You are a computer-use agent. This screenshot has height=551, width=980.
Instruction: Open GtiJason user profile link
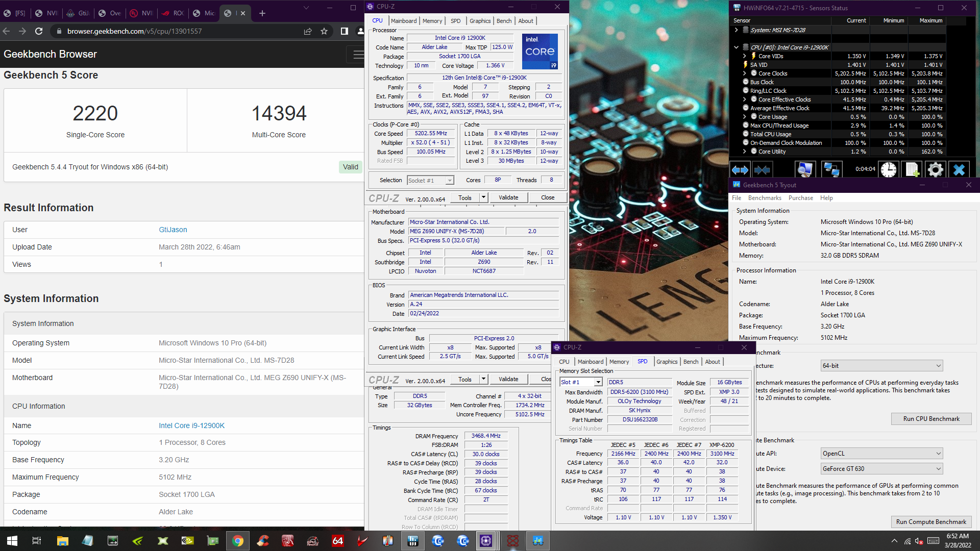point(173,230)
